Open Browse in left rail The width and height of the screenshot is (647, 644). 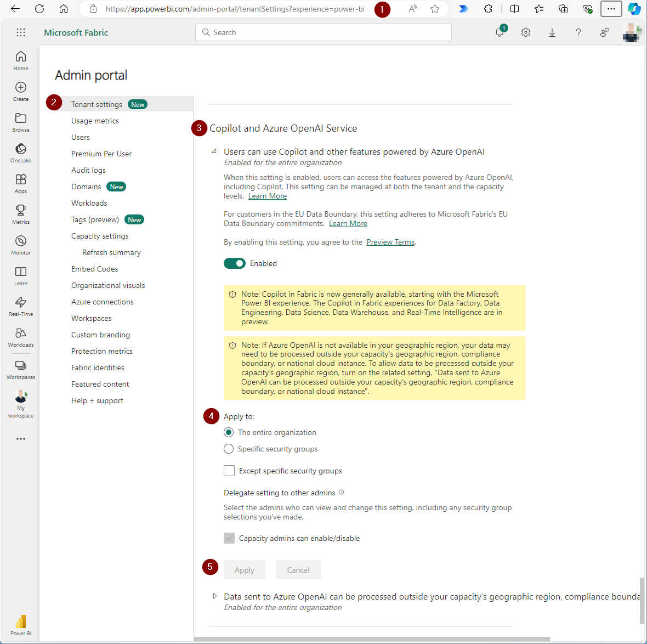(x=21, y=122)
